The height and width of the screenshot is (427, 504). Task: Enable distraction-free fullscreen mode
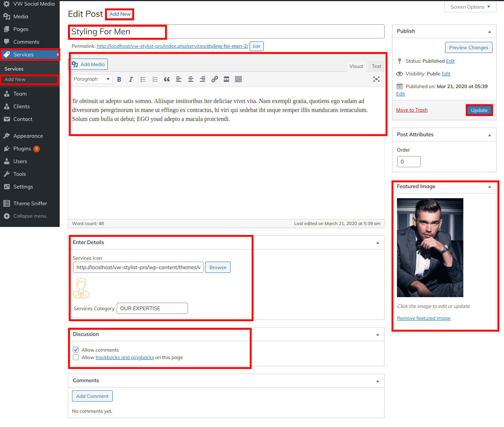[376, 79]
